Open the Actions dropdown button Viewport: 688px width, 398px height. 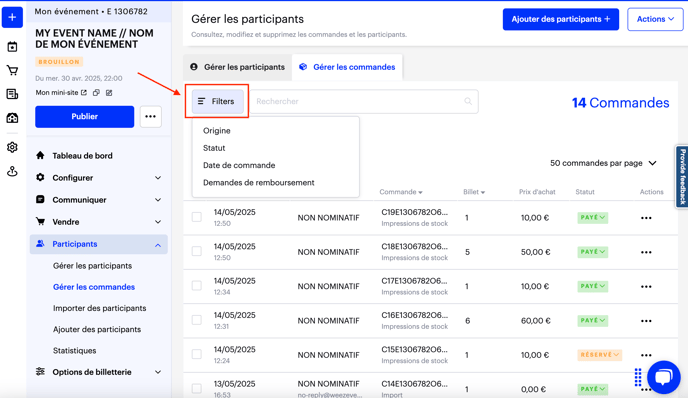pyautogui.click(x=655, y=19)
